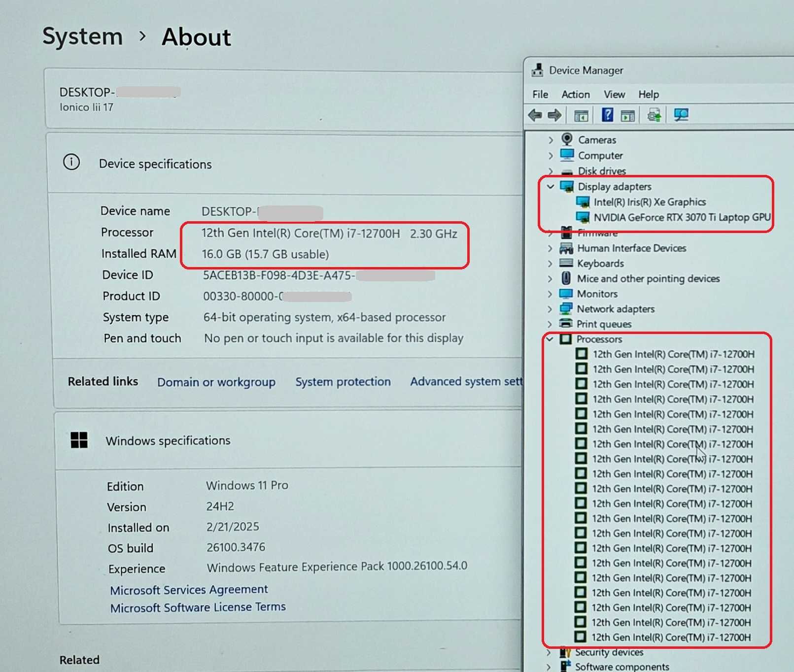794x672 pixels.
Task: Expand the Keyboards node chevron
Action: [551, 264]
